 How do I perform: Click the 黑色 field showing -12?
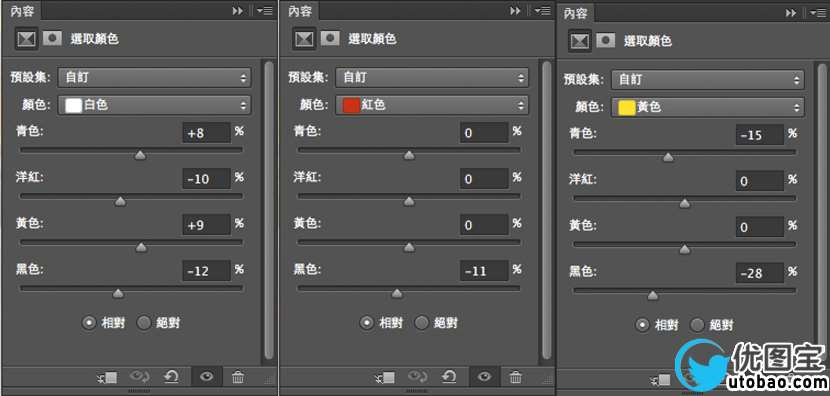click(x=206, y=271)
